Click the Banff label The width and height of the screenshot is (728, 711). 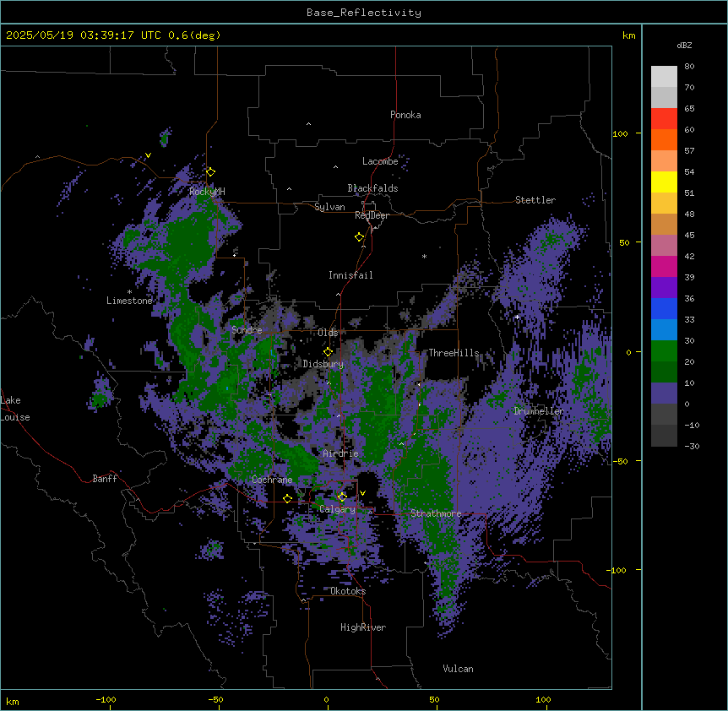[x=105, y=479]
